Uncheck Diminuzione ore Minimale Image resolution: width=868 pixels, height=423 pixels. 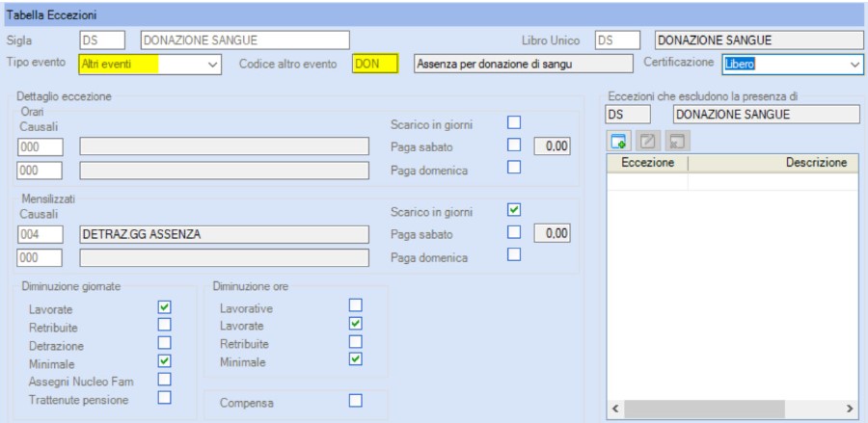click(355, 359)
